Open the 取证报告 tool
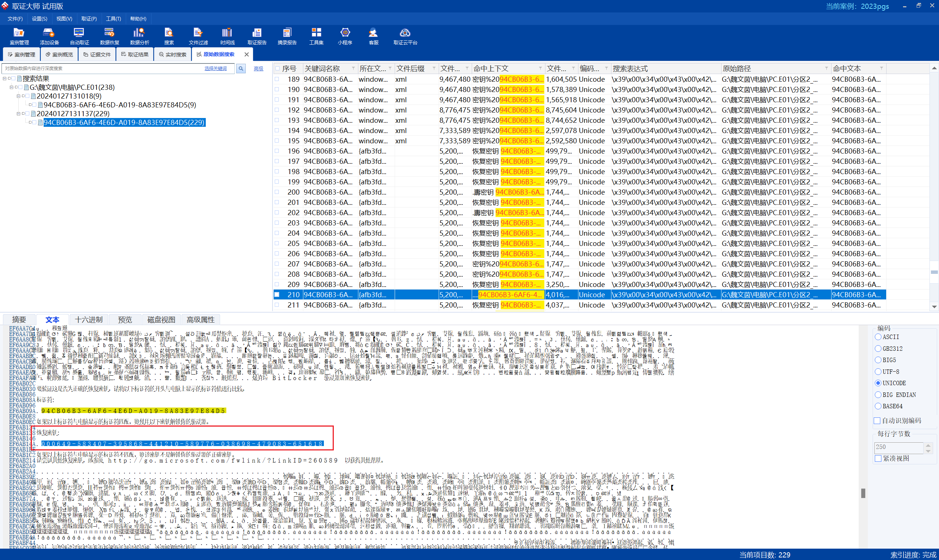939x560 pixels. pos(257,36)
